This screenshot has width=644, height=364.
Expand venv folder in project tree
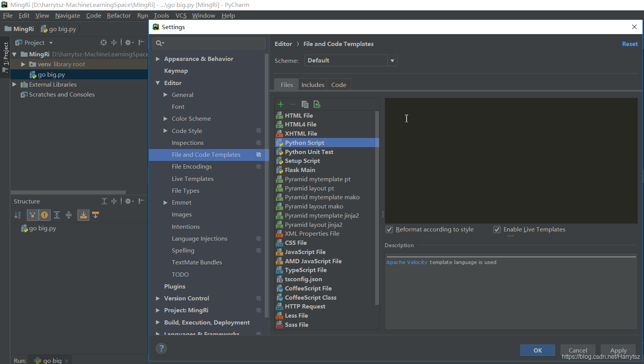coord(23,64)
